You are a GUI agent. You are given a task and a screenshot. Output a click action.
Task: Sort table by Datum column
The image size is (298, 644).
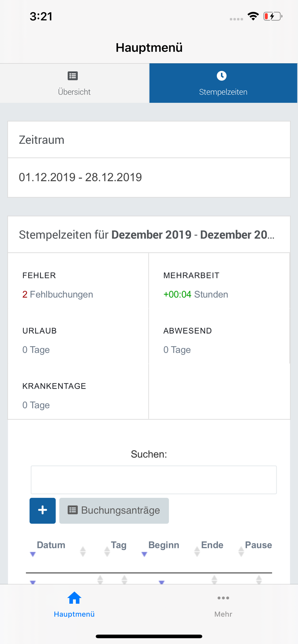click(x=51, y=545)
